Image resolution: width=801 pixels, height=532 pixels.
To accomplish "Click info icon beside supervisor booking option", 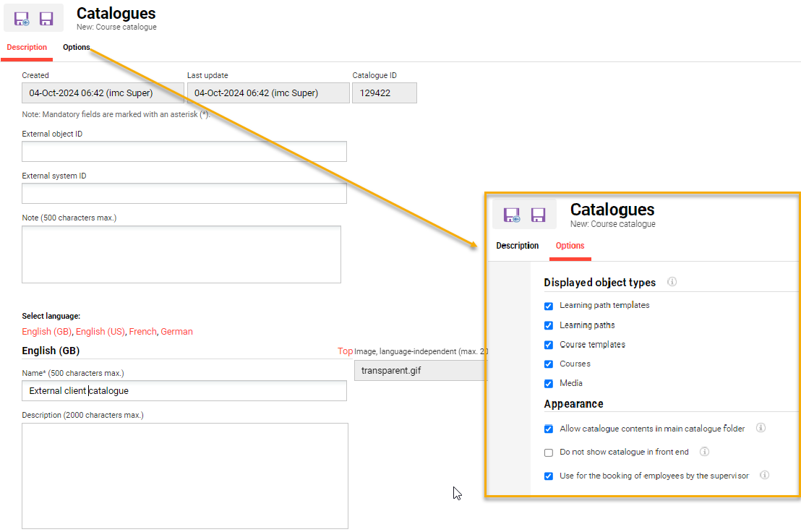I will [x=764, y=475].
